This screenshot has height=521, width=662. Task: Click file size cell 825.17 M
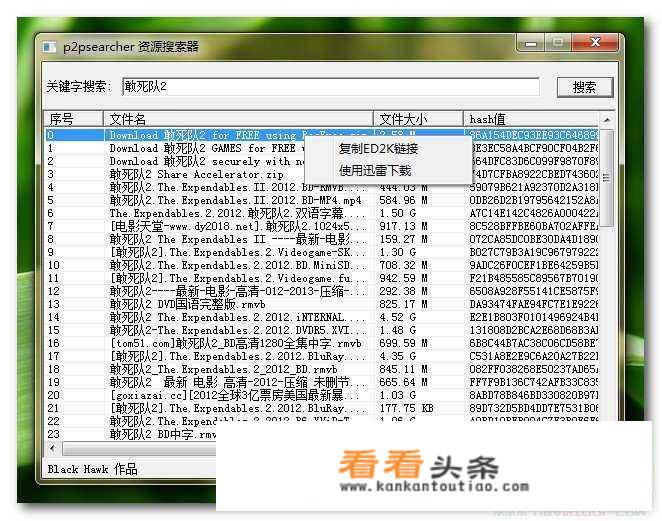click(x=403, y=304)
